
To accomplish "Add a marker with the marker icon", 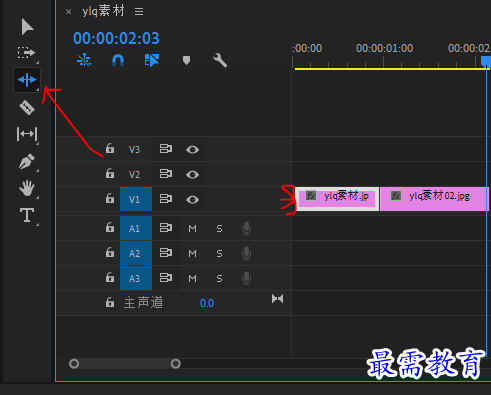I will tap(186, 60).
